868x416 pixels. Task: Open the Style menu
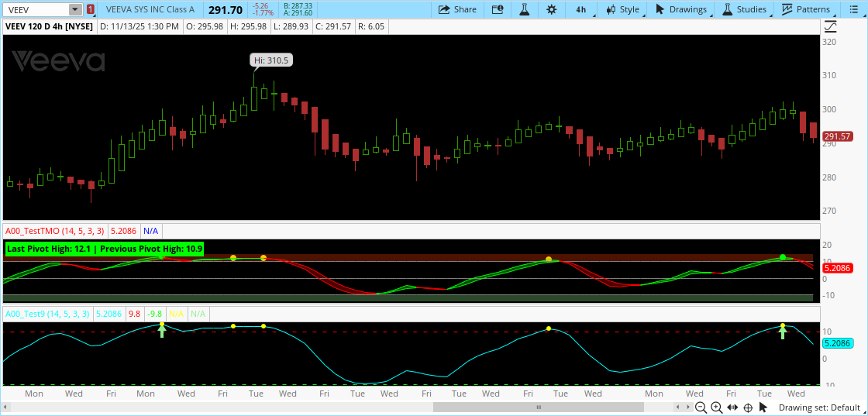click(623, 9)
